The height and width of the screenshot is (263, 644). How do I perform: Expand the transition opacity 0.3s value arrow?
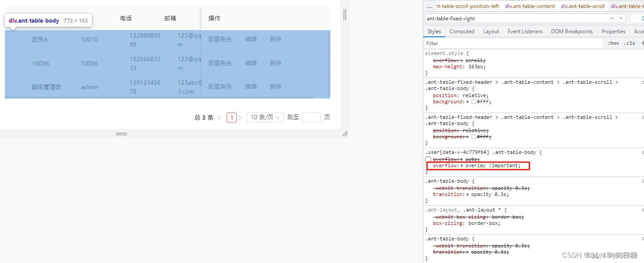pos(468,194)
